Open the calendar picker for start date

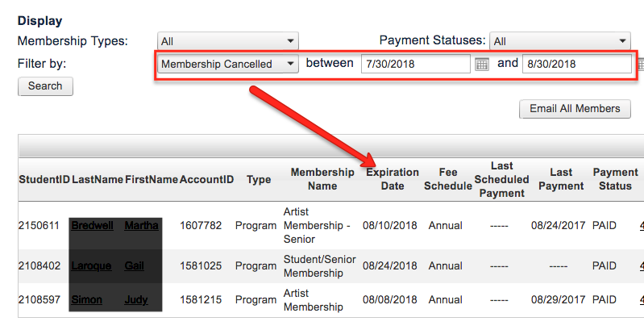482,65
